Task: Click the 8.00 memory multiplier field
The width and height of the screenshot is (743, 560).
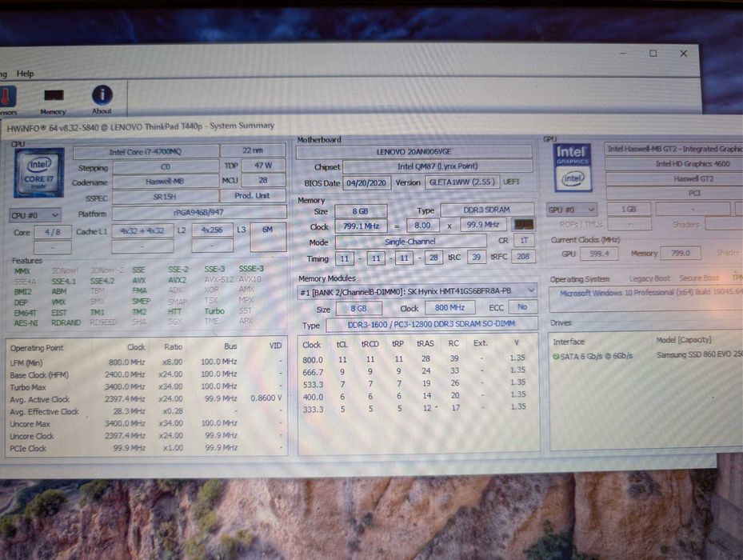Action: coord(422,226)
